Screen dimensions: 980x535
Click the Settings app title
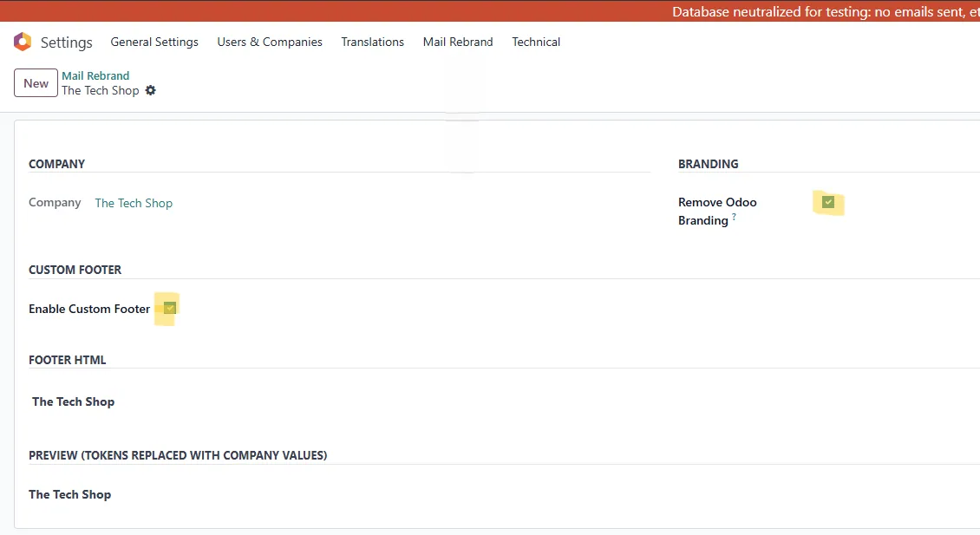(66, 42)
